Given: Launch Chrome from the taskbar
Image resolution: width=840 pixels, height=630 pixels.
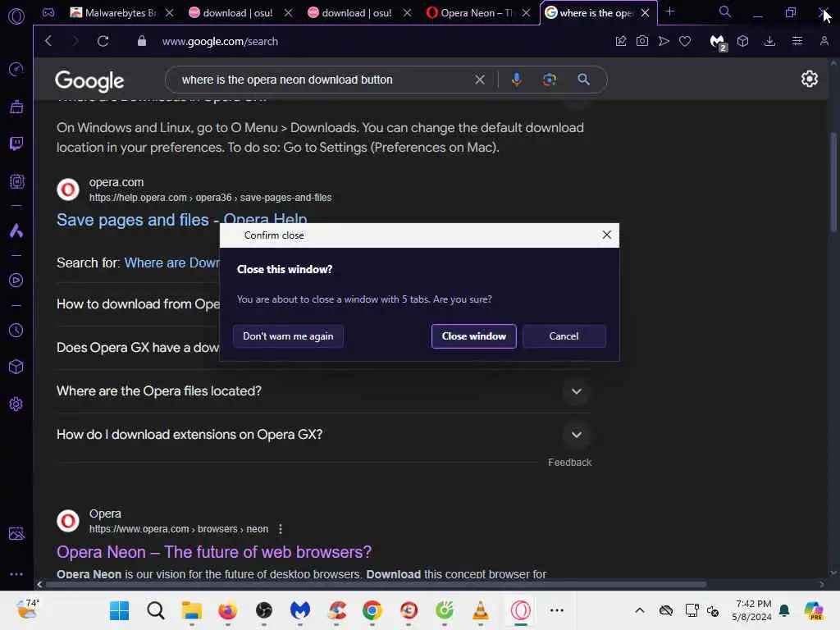Looking at the screenshot, I should 372,610.
